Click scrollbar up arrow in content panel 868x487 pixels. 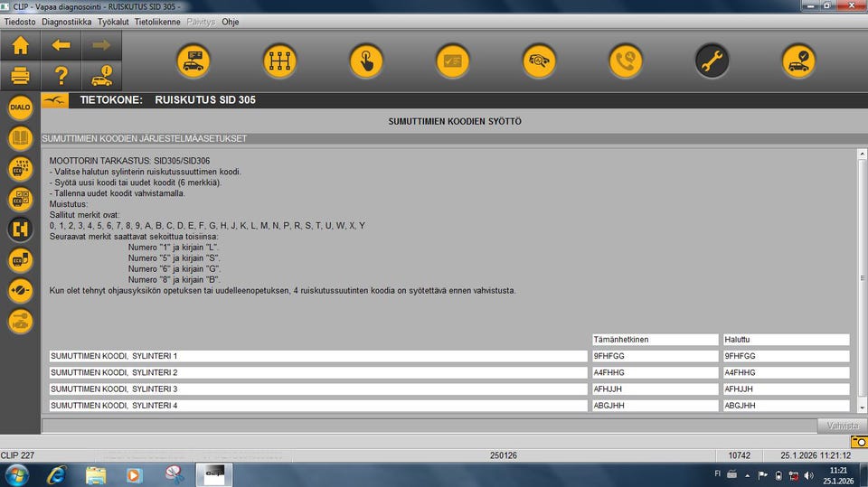[x=862, y=155]
